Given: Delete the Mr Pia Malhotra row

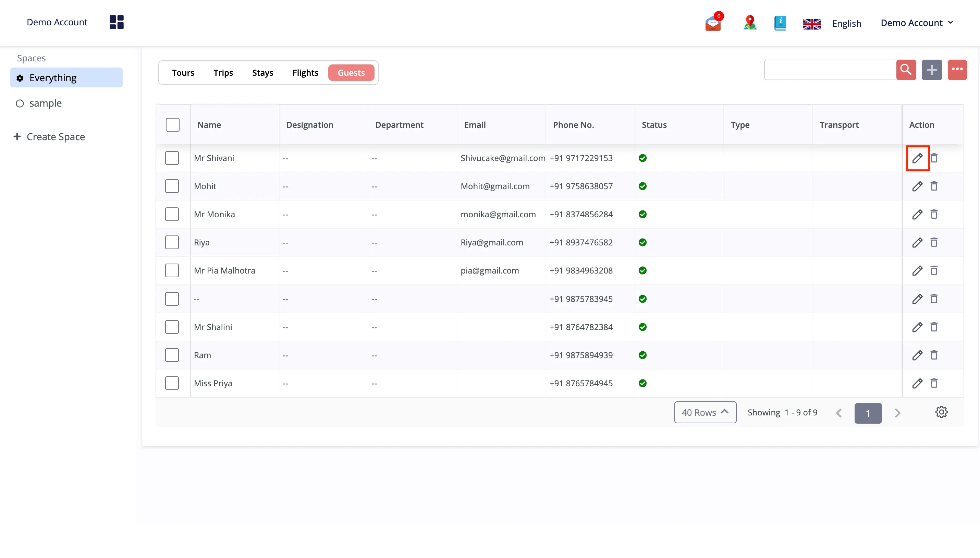Looking at the screenshot, I should click(x=934, y=270).
